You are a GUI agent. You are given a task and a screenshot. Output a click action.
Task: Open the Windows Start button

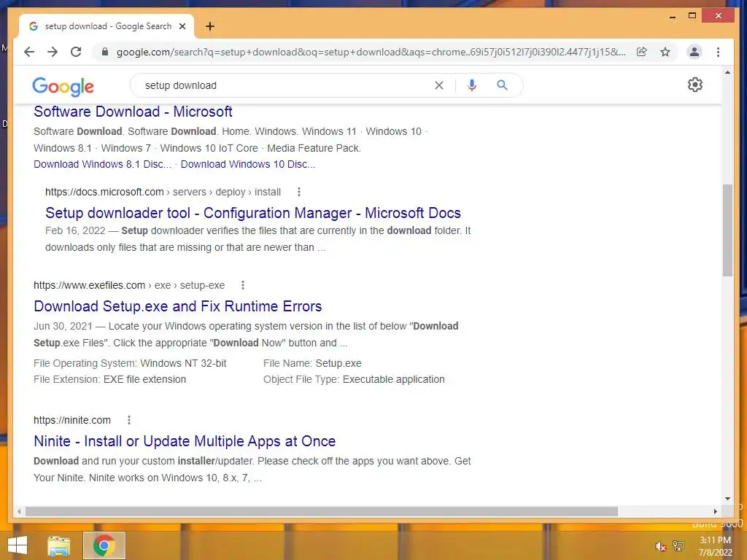18,545
